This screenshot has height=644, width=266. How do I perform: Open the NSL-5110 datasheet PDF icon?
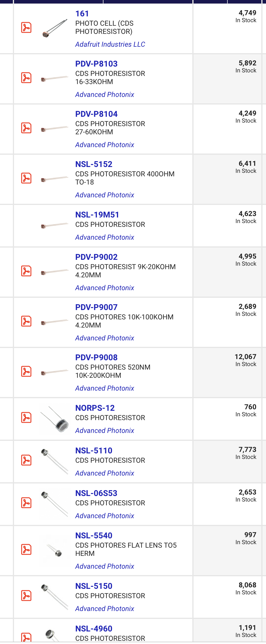pyautogui.click(x=26, y=460)
